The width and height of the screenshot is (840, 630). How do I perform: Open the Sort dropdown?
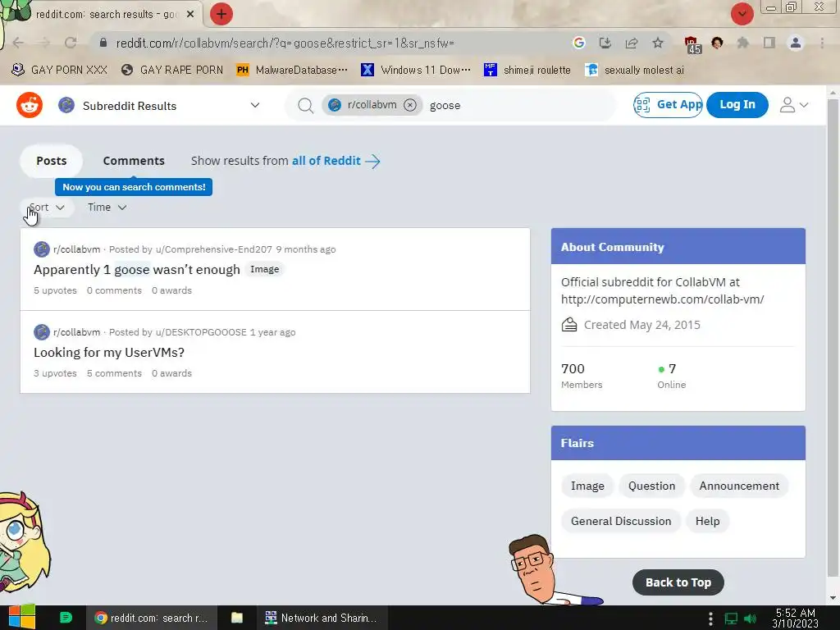47,208
